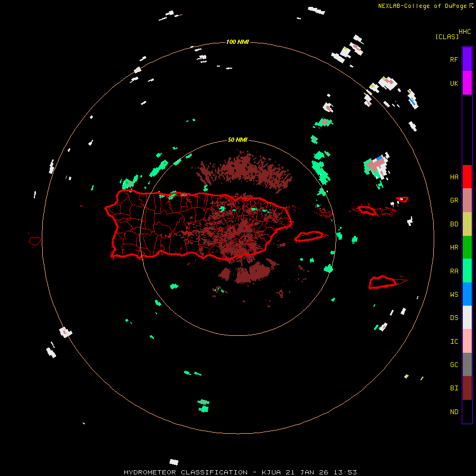Click the DS legend label
The width and height of the screenshot is (476, 476).
[x=454, y=317]
